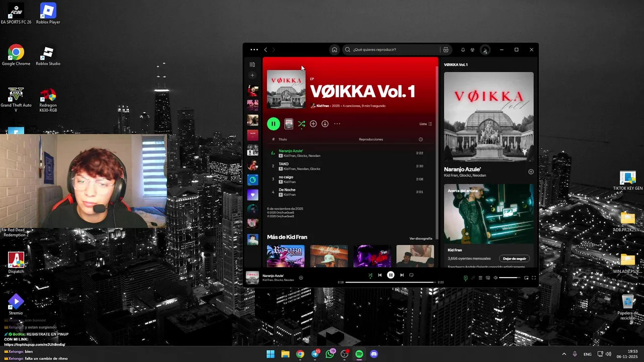Open Spotify notifications bell
The image size is (644, 362).
click(x=463, y=50)
